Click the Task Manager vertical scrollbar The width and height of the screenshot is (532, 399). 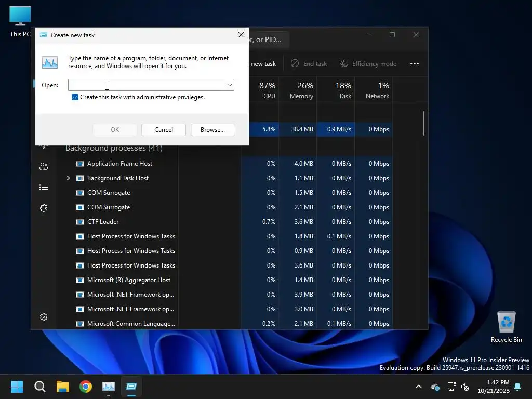click(x=424, y=124)
